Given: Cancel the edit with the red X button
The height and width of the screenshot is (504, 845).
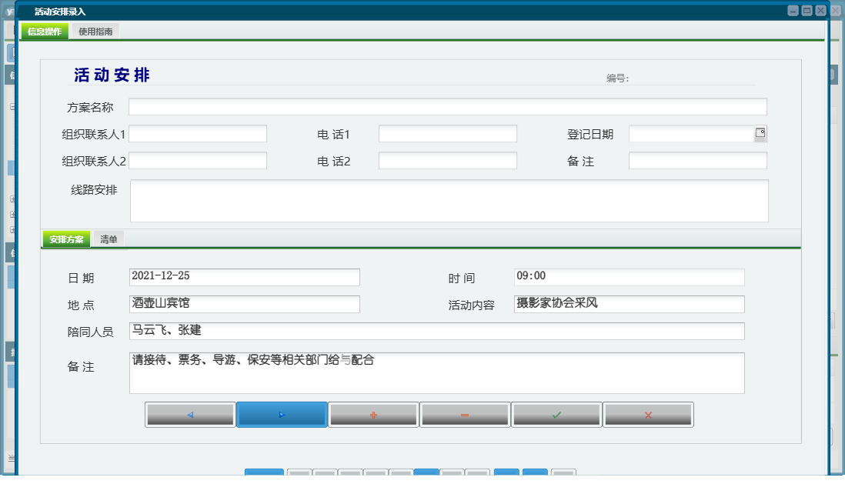Looking at the screenshot, I should pyautogui.click(x=648, y=415).
